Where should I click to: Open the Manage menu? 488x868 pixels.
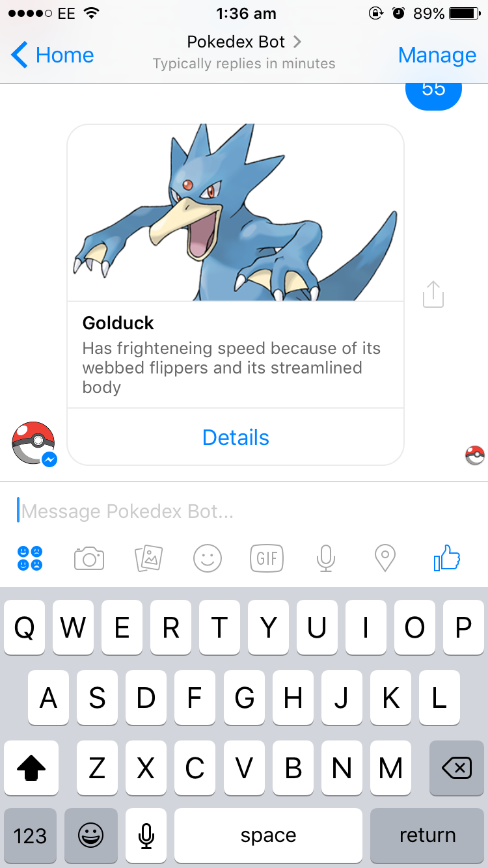[x=437, y=55]
